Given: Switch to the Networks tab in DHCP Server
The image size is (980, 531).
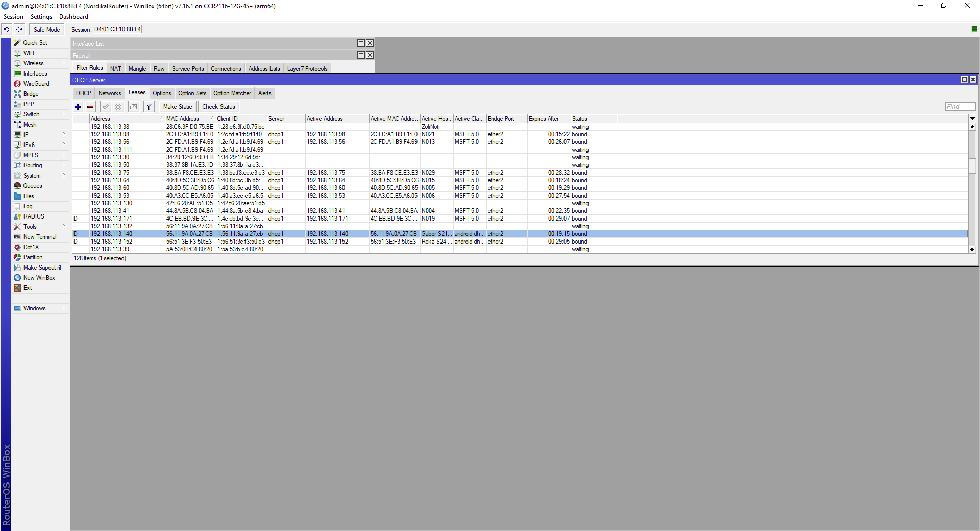Looking at the screenshot, I should pos(110,93).
